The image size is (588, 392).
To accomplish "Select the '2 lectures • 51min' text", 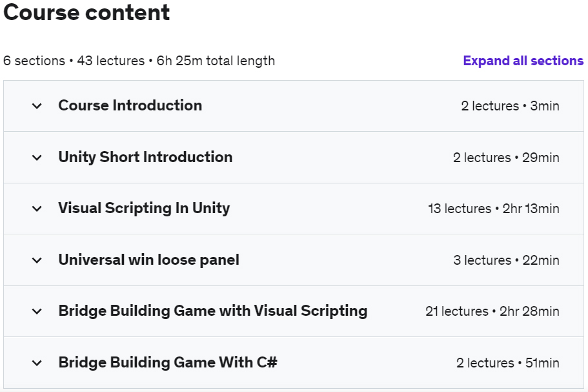I will coord(508,363).
